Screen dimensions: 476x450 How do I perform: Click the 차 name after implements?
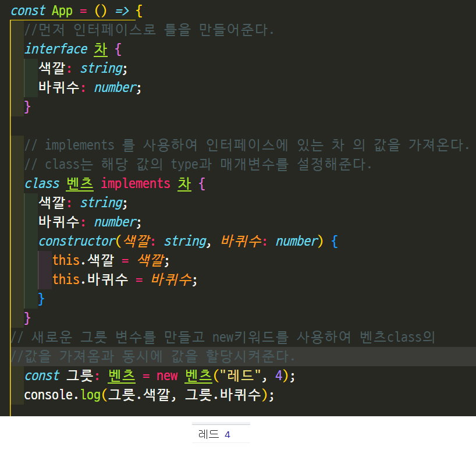(x=184, y=184)
